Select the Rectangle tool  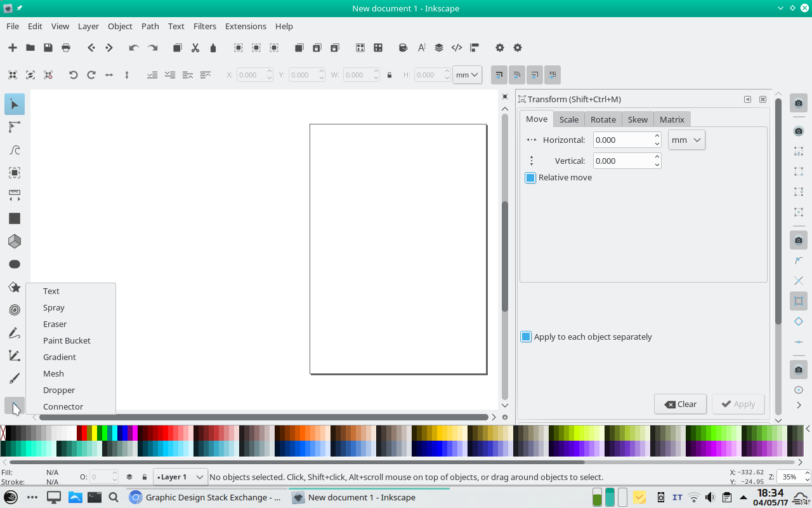pyautogui.click(x=15, y=218)
